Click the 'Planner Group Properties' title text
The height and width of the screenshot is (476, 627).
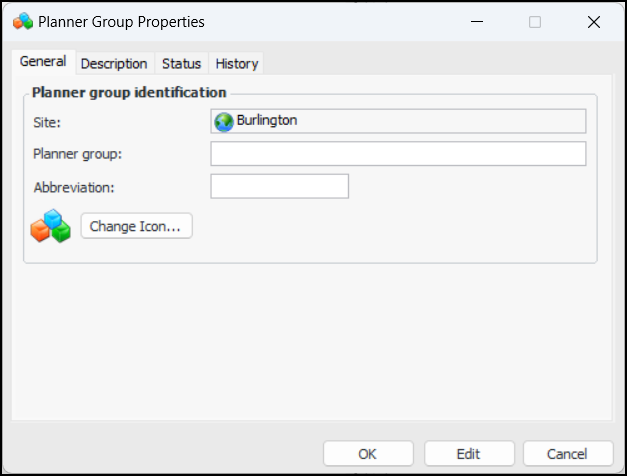point(121,21)
